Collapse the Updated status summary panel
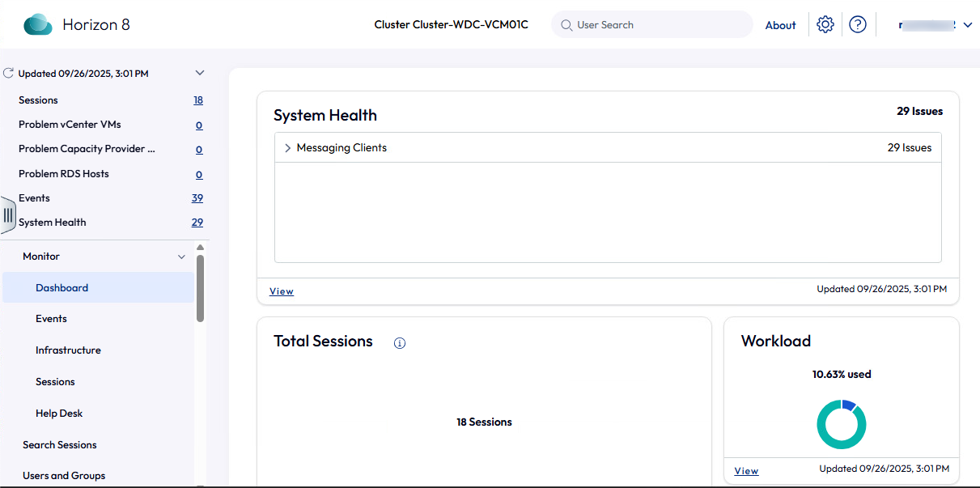The height and width of the screenshot is (488, 980). pos(200,73)
